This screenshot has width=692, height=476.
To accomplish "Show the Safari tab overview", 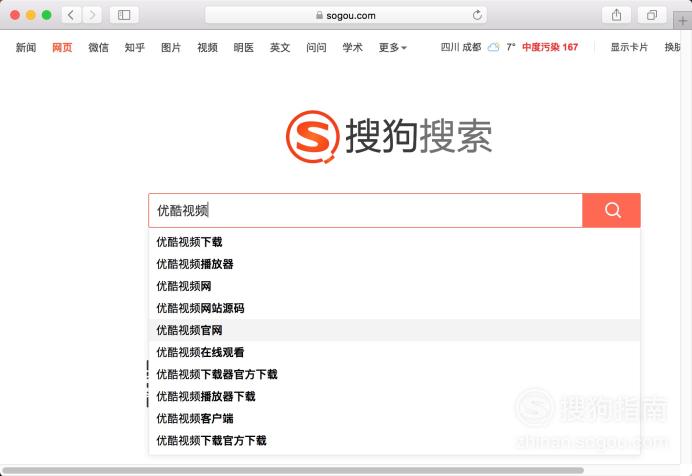I will click(652, 15).
